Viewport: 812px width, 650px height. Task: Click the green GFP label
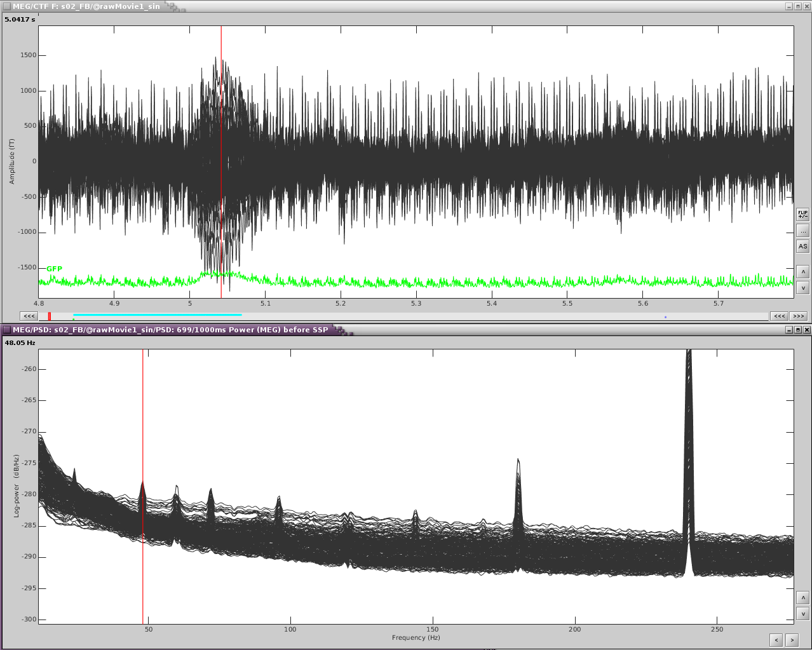pos(55,269)
